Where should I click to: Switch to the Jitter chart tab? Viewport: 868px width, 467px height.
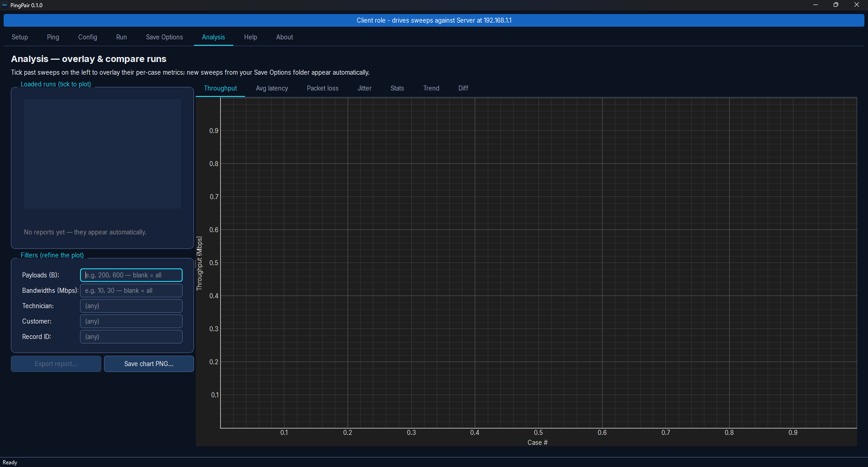click(x=364, y=88)
